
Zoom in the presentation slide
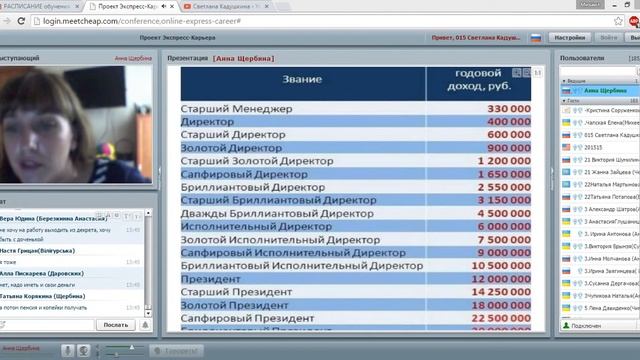pos(517,73)
